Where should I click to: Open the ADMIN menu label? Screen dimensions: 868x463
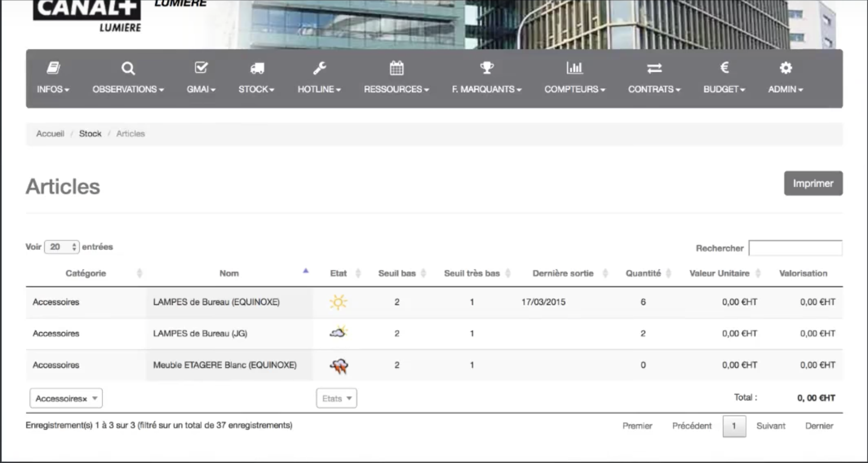tap(785, 89)
